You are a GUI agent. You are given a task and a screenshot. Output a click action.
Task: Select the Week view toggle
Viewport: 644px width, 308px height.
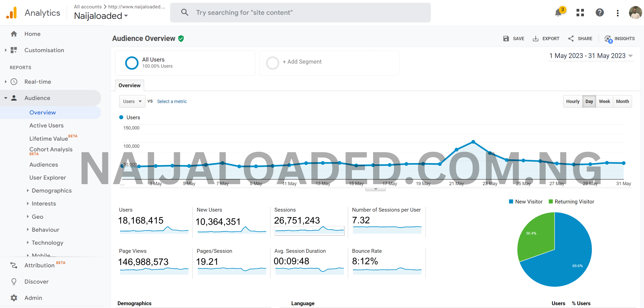pyautogui.click(x=605, y=101)
